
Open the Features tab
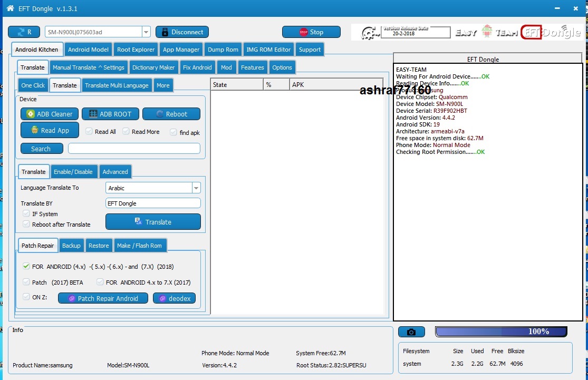pos(253,67)
